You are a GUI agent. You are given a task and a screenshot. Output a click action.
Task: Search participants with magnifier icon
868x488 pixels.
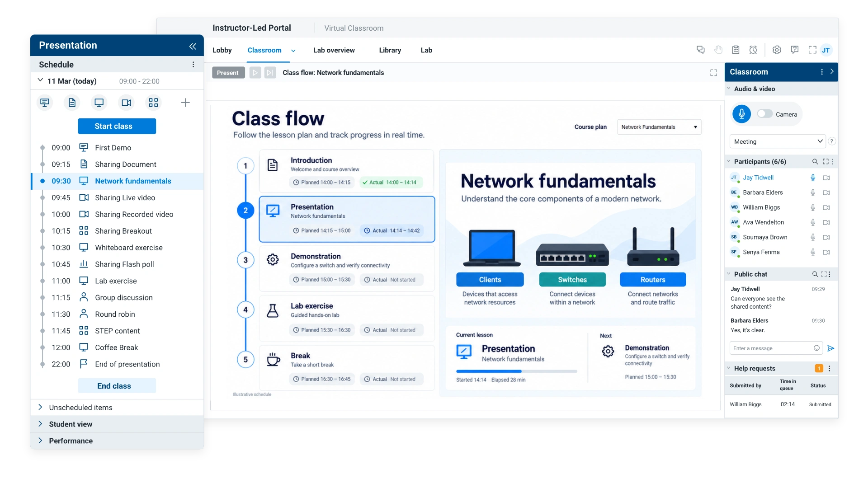coord(815,162)
